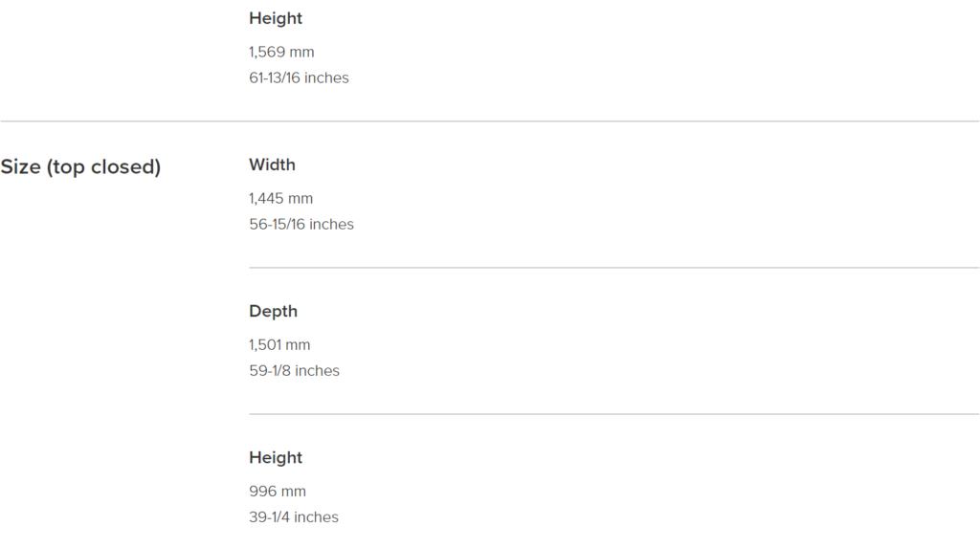
Task: Click the 61-13/16 inches value
Action: [x=299, y=77]
